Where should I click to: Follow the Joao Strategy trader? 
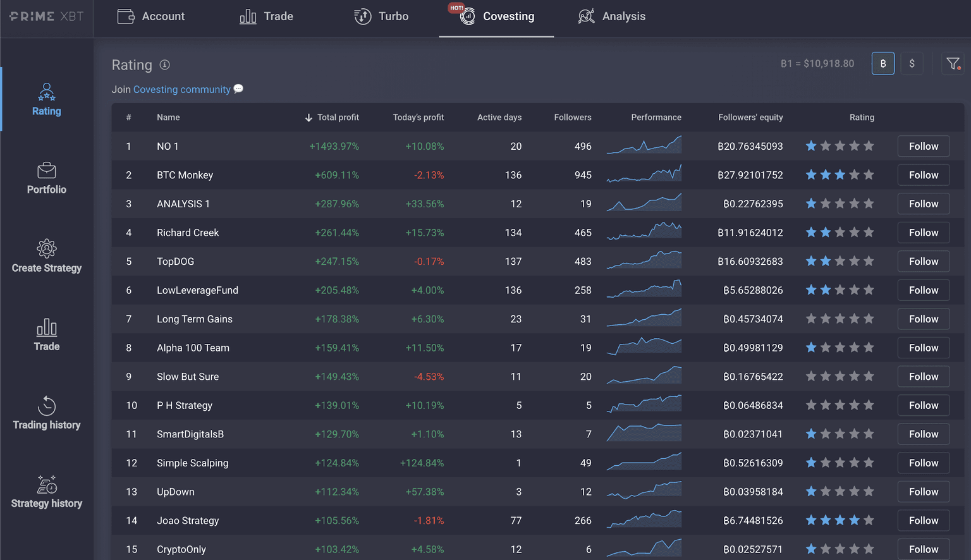923,520
